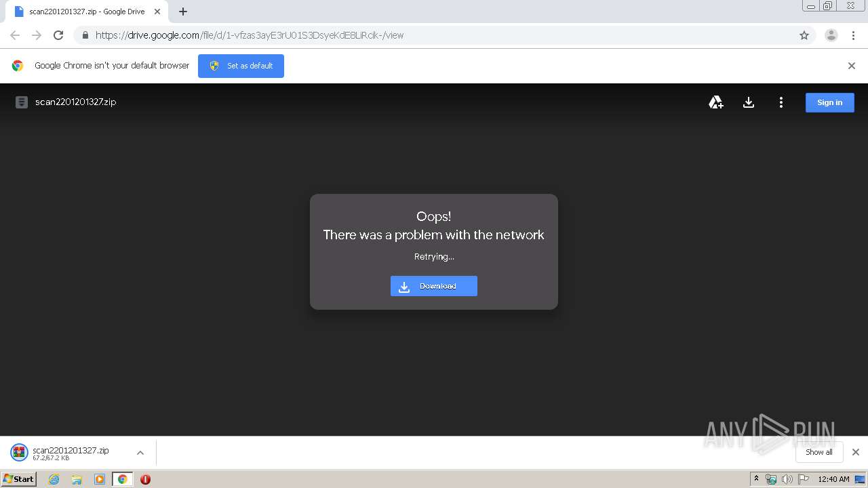Screen dimensions: 868x488
Task: Click the scan2201201327.zip file name in header
Action: click(76, 102)
